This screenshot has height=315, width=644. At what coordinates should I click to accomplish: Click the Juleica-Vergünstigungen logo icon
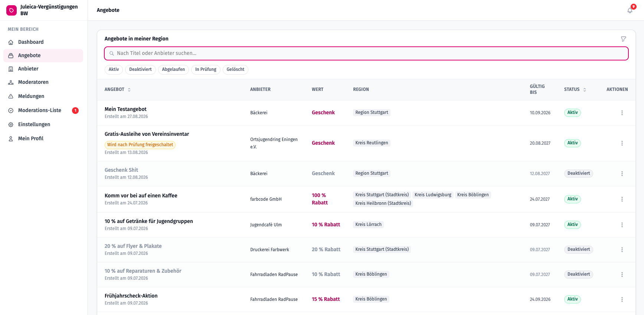coord(12,10)
